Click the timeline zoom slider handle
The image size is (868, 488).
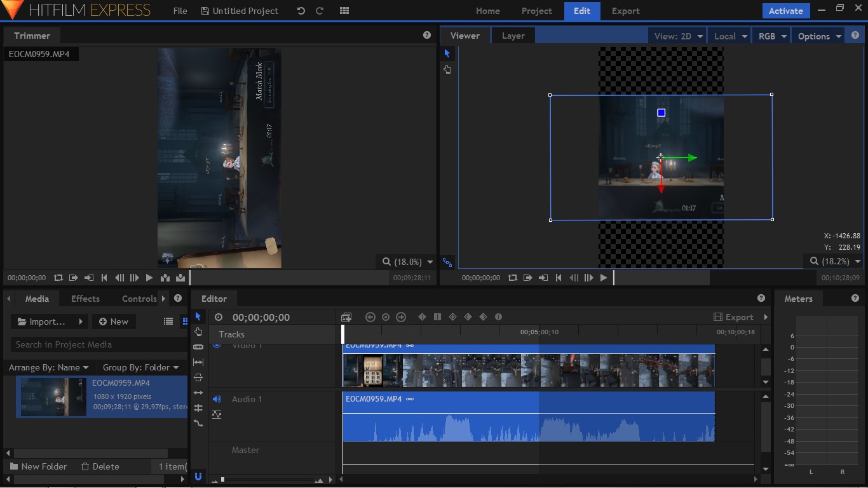(222, 480)
